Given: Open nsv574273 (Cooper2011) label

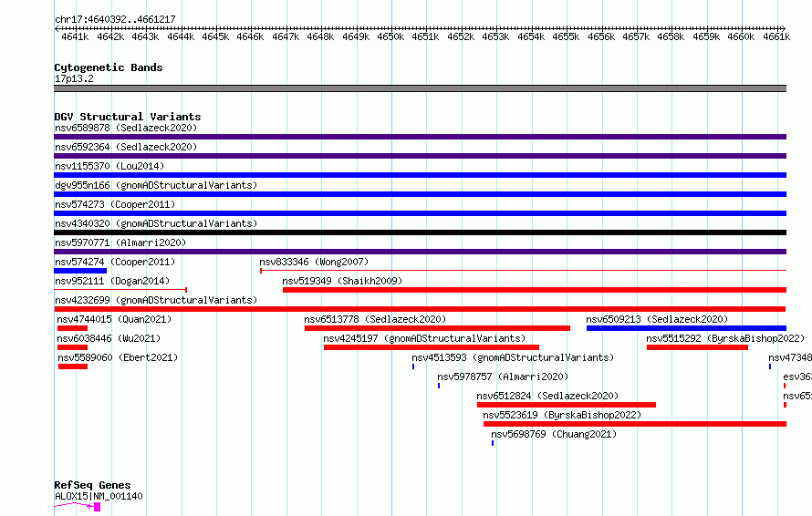Looking at the screenshot, I should 115,204.
